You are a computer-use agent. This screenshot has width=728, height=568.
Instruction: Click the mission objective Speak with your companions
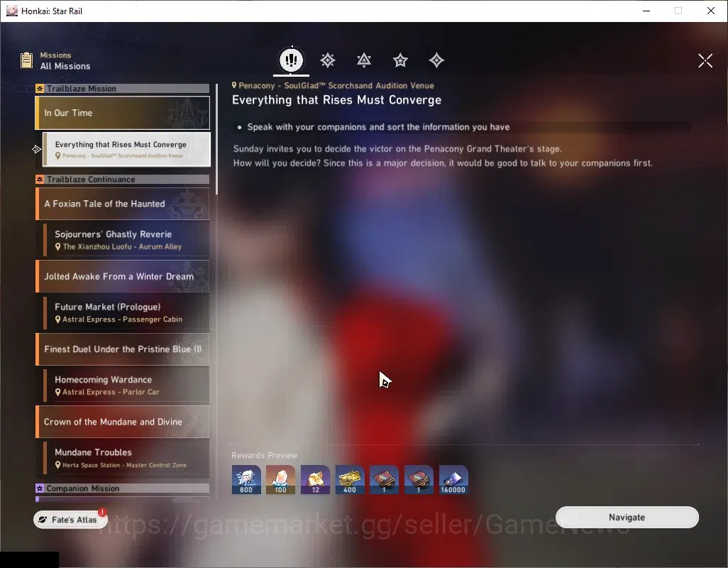378,127
